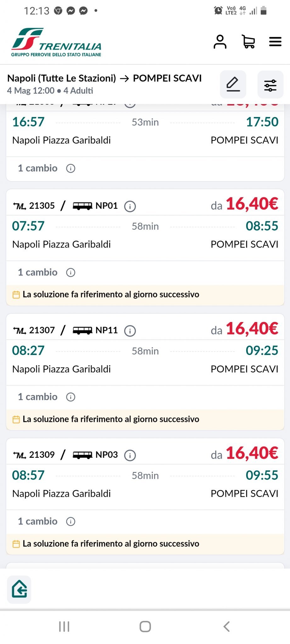Choose the 08:57 departure price 16,40€
The height and width of the screenshot is (644, 290).
coord(252,453)
